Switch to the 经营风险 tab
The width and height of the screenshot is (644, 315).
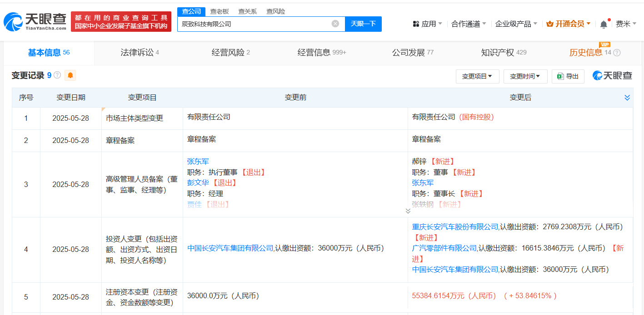click(x=230, y=53)
